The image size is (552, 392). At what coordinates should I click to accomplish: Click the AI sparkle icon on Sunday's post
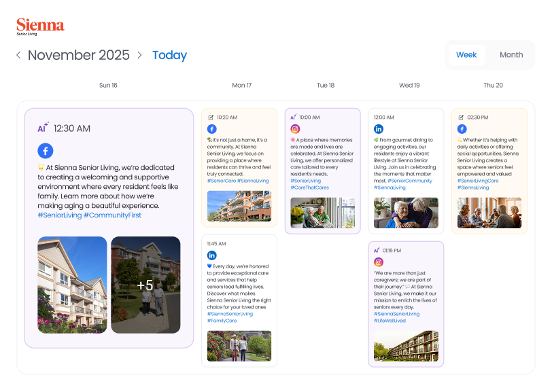[43, 128]
